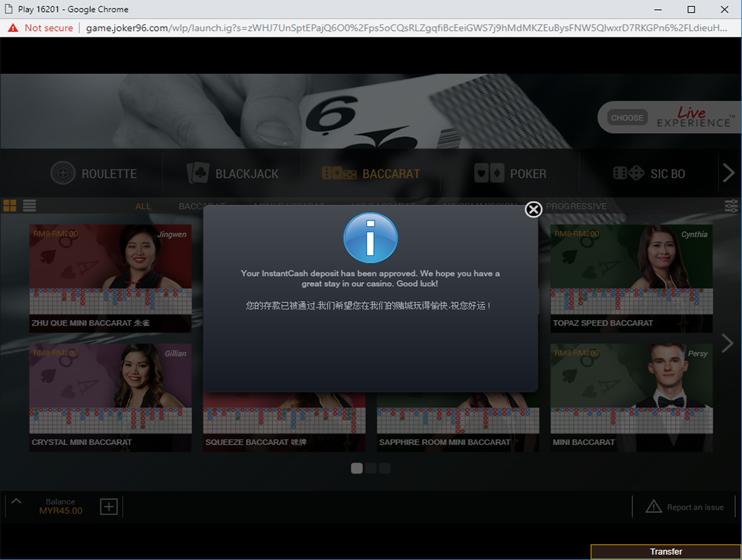Open Zhu Que Mini Baccarat table
Viewport: 742px width, 560px height.
tap(110, 277)
